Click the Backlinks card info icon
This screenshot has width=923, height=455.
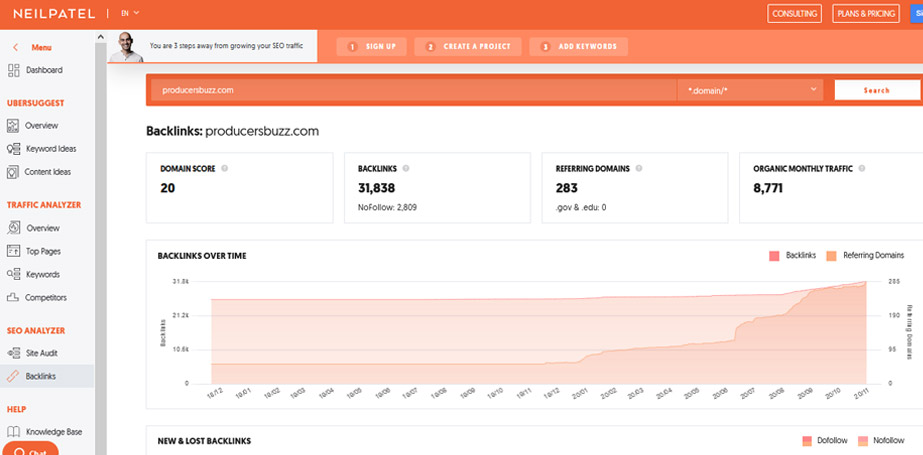[406, 168]
